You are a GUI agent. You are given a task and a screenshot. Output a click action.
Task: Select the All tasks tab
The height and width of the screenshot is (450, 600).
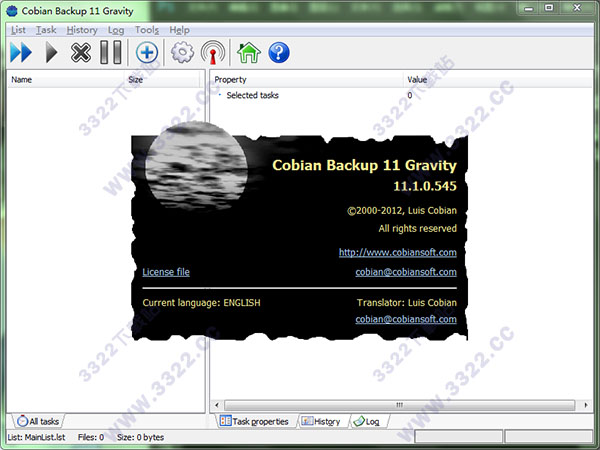click(38, 421)
